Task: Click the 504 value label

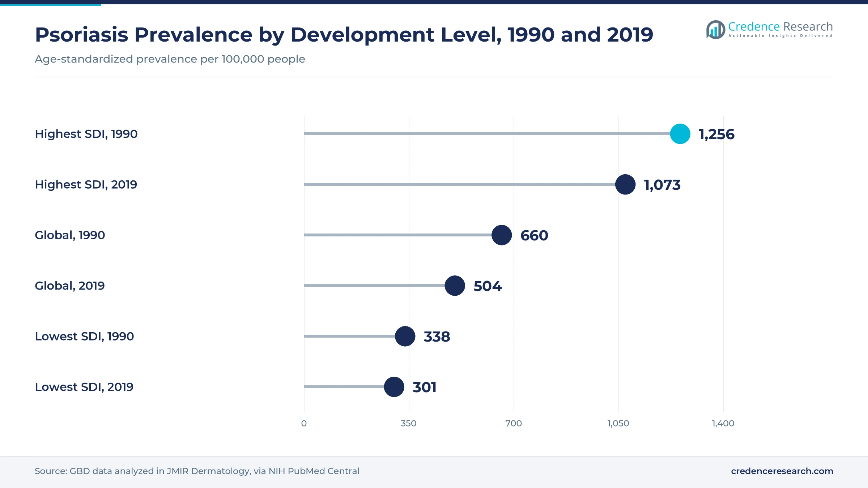Action: (x=488, y=286)
